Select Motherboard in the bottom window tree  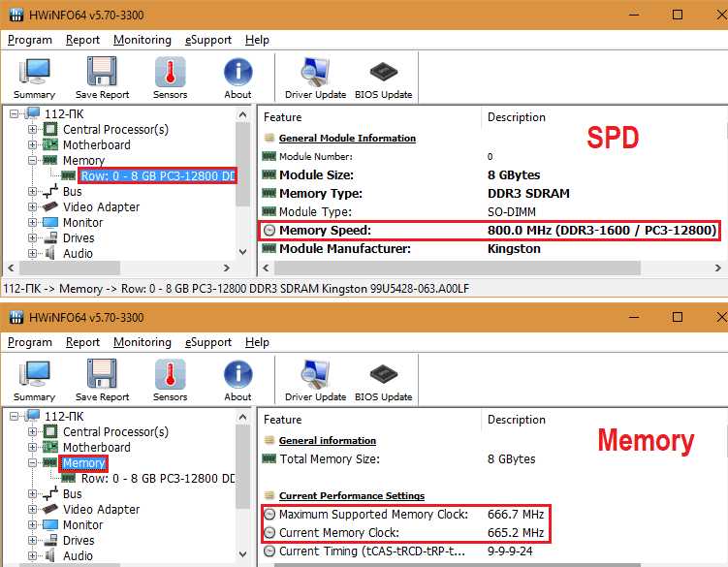(x=97, y=447)
